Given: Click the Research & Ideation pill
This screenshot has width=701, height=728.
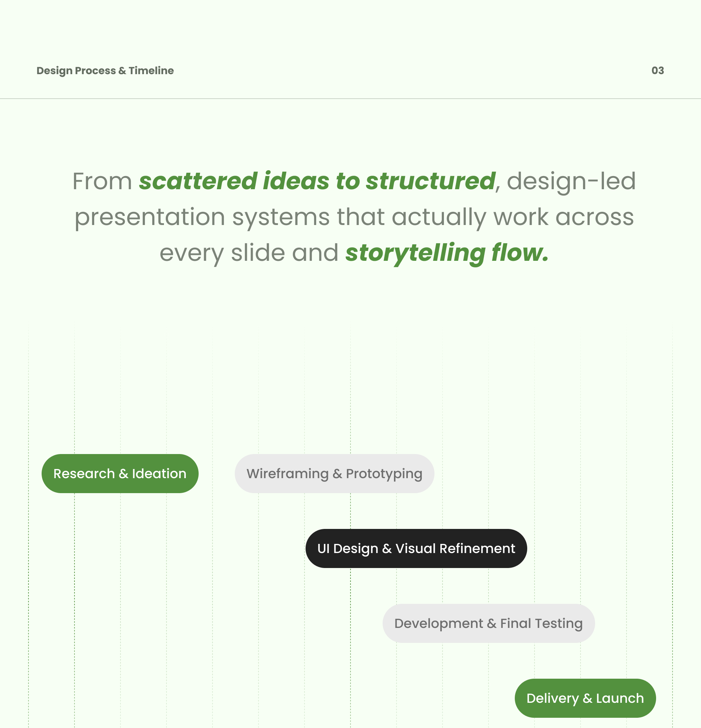Looking at the screenshot, I should coord(120,473).
